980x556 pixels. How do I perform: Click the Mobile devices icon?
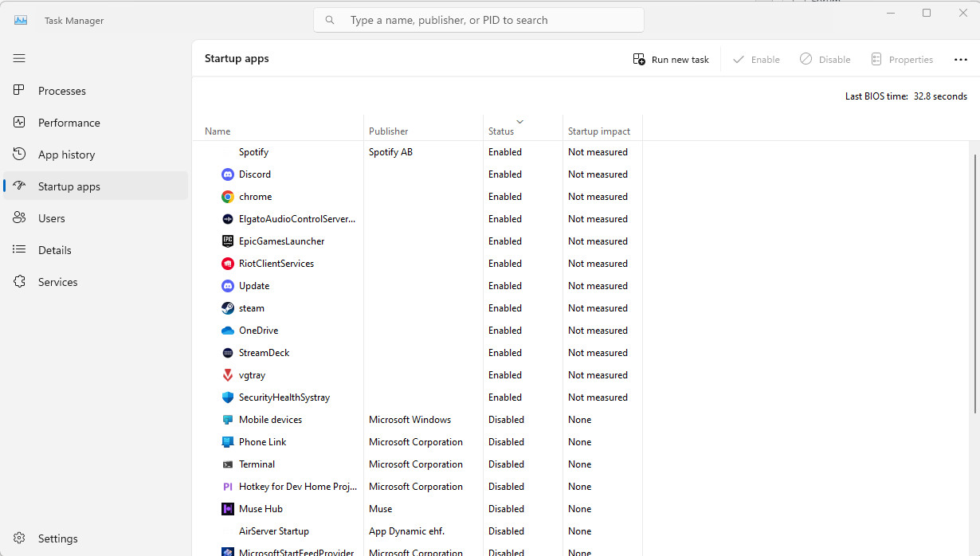click(x=228, y=420)
